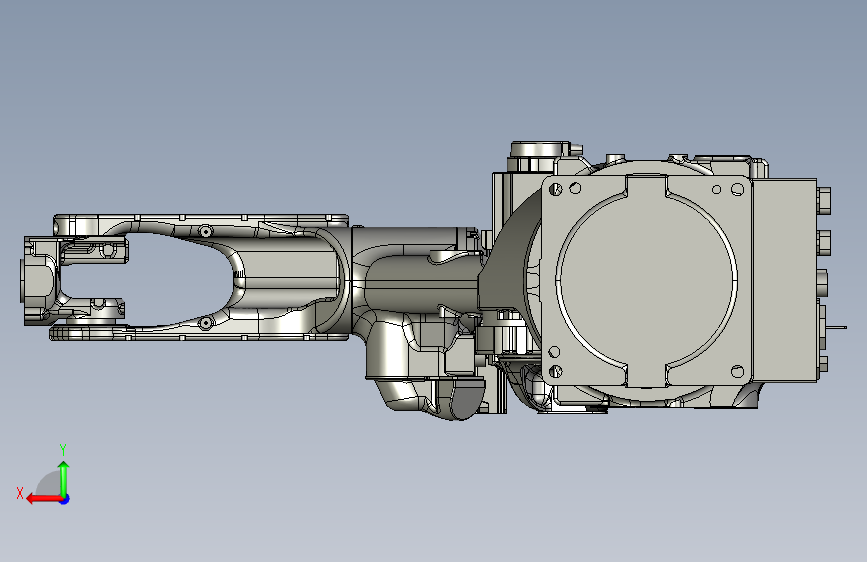Click the Y label of the triad
This screenshot has width=867, height=562.
[x=63, y=450]
